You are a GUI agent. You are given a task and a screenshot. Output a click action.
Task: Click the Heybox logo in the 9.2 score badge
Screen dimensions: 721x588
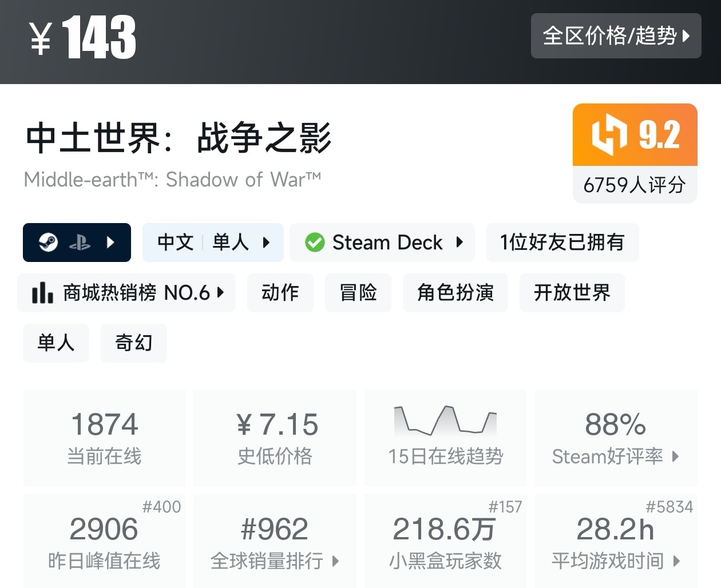610,135
